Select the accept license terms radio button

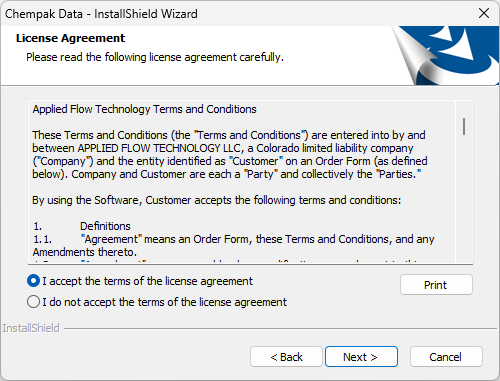tap(33, 281)
